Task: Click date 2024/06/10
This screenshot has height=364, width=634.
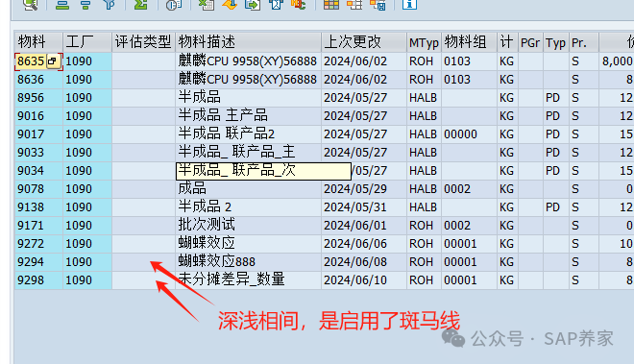Action: coord(355,279)
